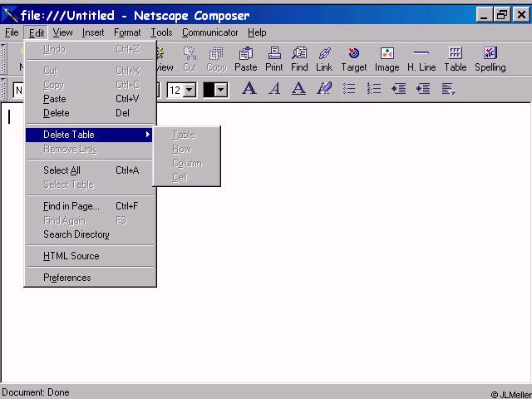
Task: Run the Spelling checker icon
Action: click(x=490, y=59)
